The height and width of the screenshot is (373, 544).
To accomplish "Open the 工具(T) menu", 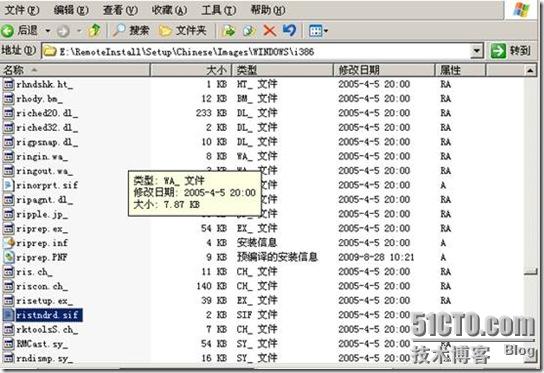I will coord(219,10).
